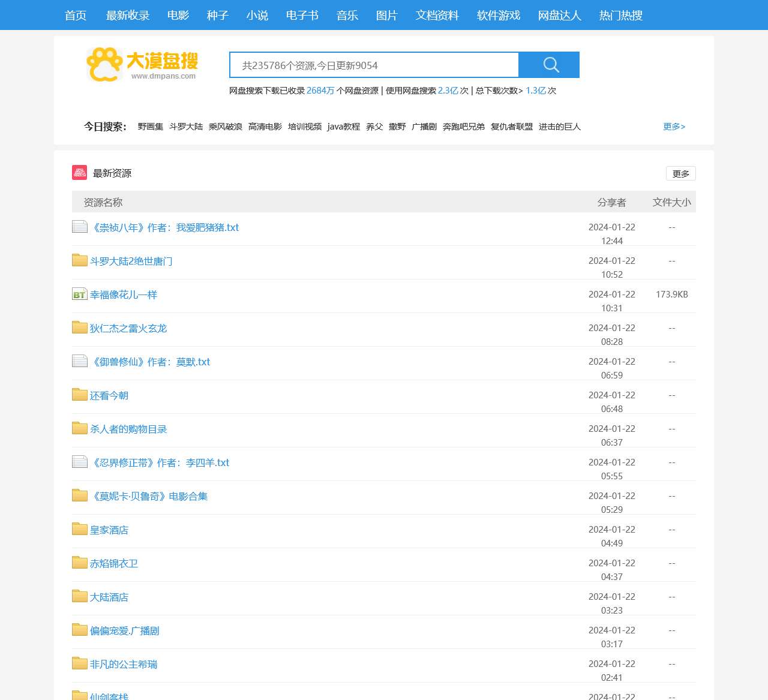
Task: Open the 种子 category menu
Action: [x=217, y=15]
